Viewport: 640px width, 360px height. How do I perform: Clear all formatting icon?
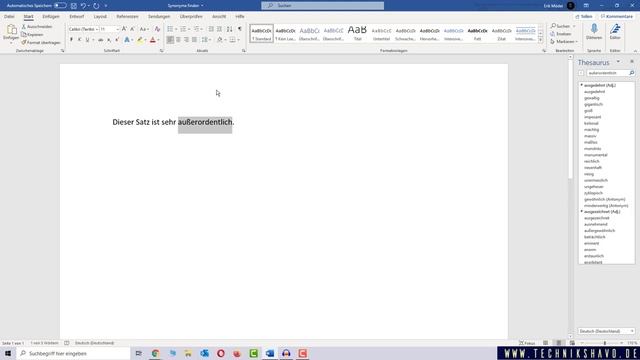157,29
